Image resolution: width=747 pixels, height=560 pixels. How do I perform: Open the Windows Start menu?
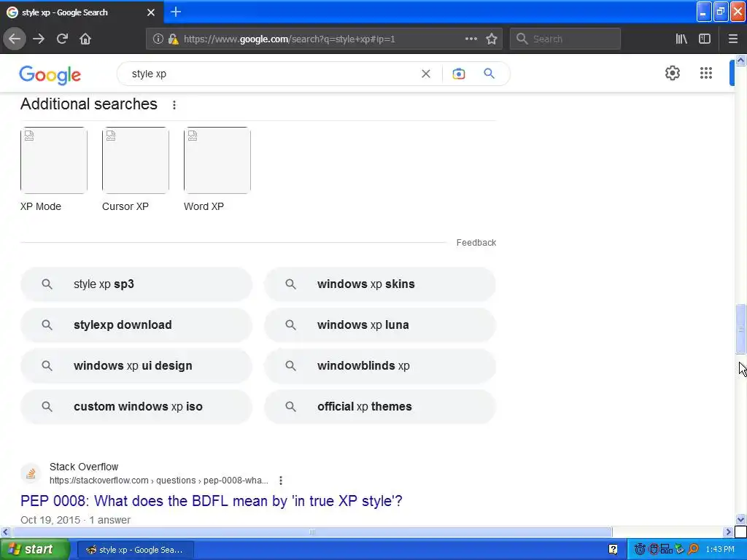point(35,549)
